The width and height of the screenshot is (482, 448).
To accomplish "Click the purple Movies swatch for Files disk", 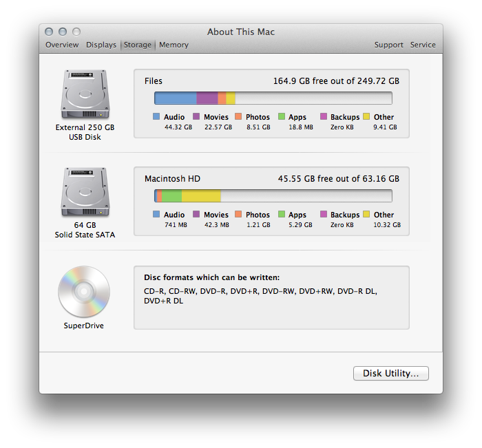I will [196, 116].
